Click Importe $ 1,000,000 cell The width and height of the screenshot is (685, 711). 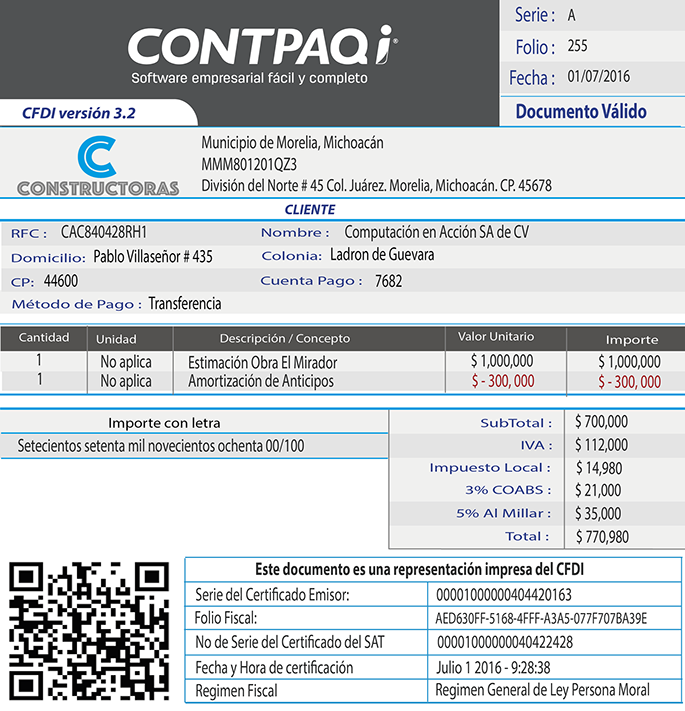[x=629, y=362]
